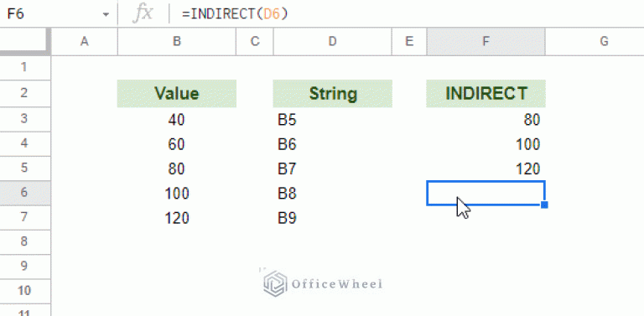Viewport: 644px width, 316px height.
Task: Click the fx function icon
Action: click(143, 13)
